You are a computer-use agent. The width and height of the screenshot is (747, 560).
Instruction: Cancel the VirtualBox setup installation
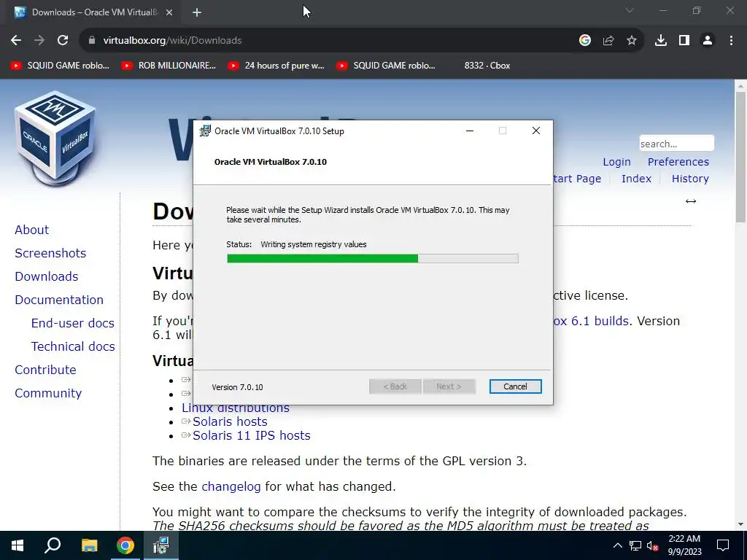point(516,386)
